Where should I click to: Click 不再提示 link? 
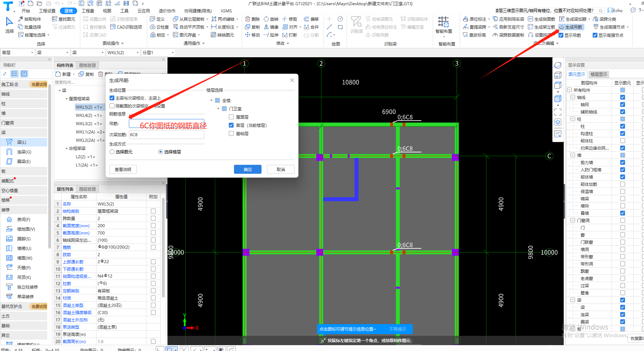[398, 329]
